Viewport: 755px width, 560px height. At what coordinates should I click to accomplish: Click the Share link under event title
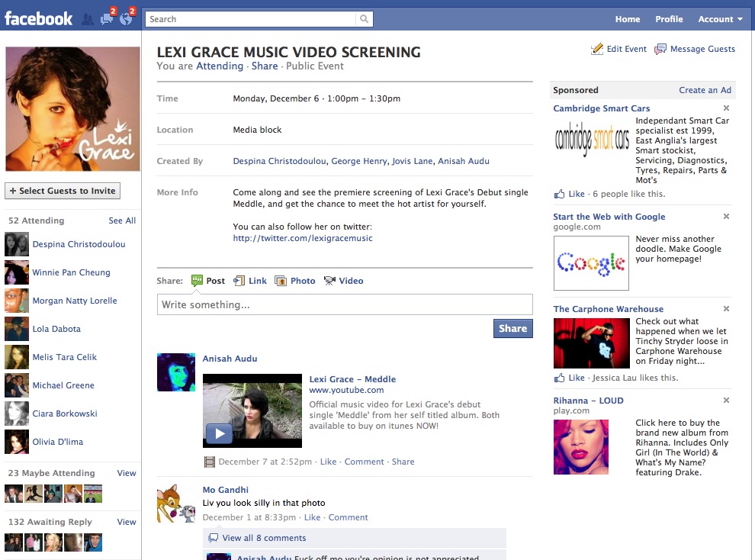click(x=265, y=66)
